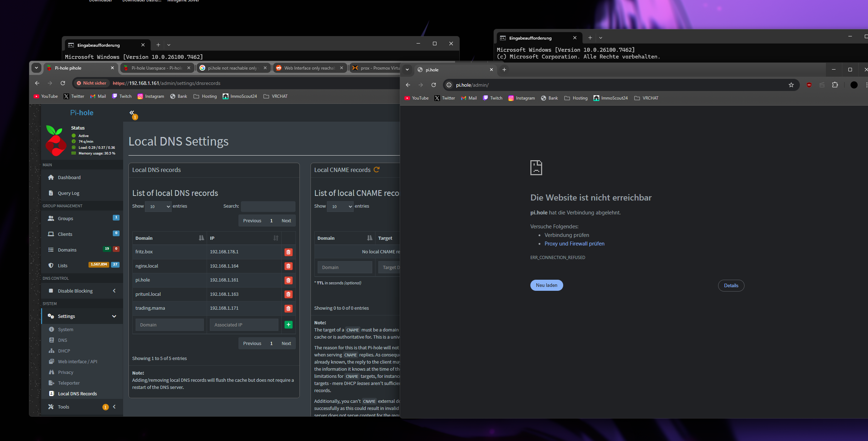The image size is (868, 441).
Task: Open extensions puzzle icon in right browser
Action: coord(835,85)
